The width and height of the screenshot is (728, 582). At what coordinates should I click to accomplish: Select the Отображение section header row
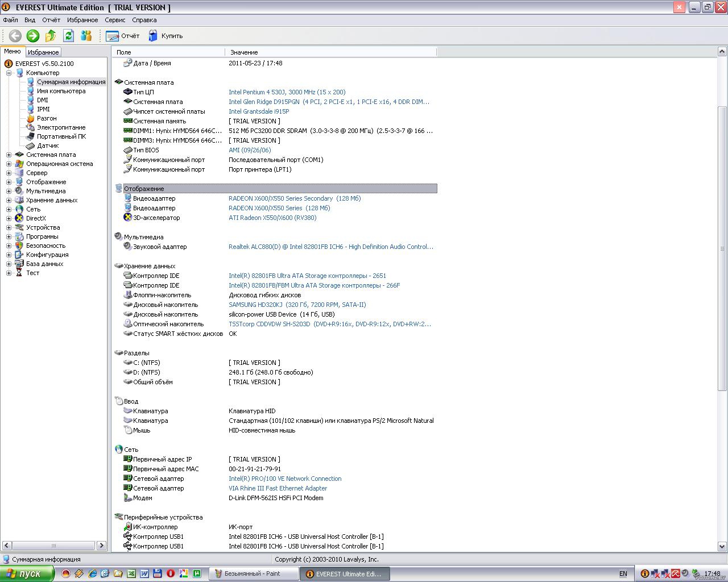275,189
